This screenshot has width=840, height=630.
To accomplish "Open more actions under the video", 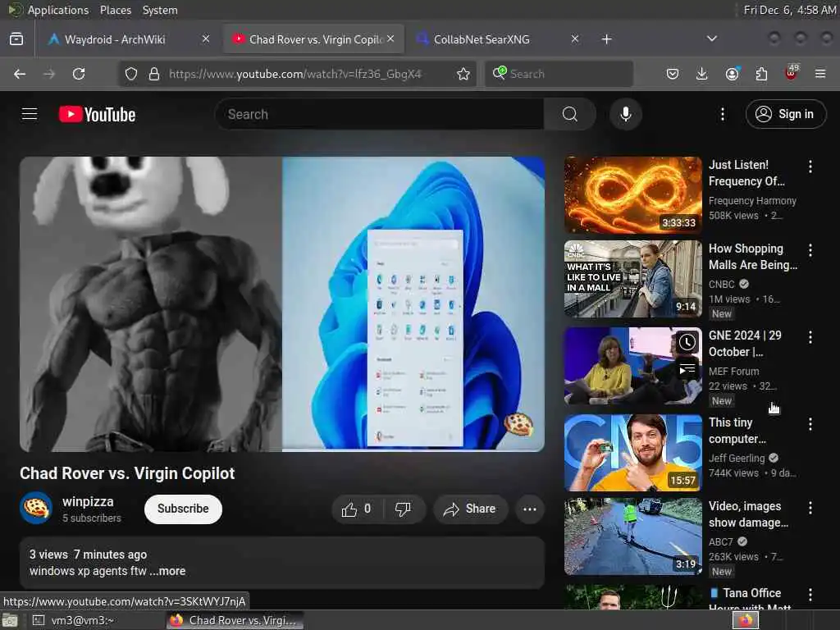I will [x=530, y=509].
